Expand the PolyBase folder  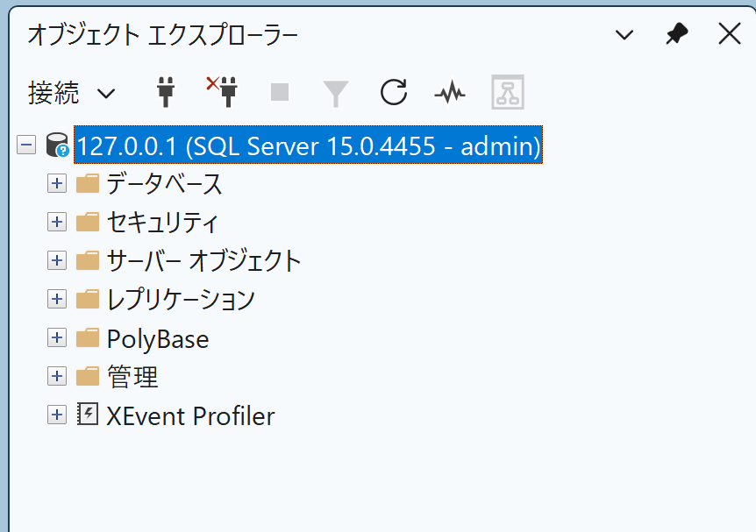(x=57, y=337)
